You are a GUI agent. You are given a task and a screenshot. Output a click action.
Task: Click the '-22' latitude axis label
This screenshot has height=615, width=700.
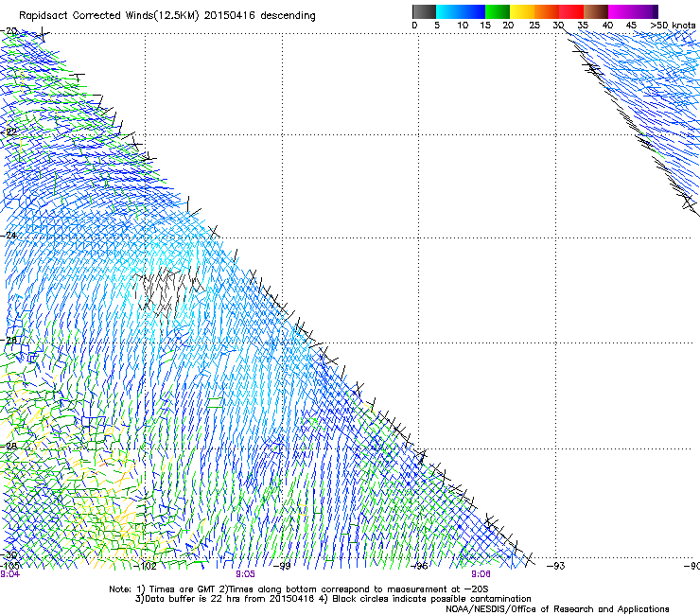tap(9, 132)
